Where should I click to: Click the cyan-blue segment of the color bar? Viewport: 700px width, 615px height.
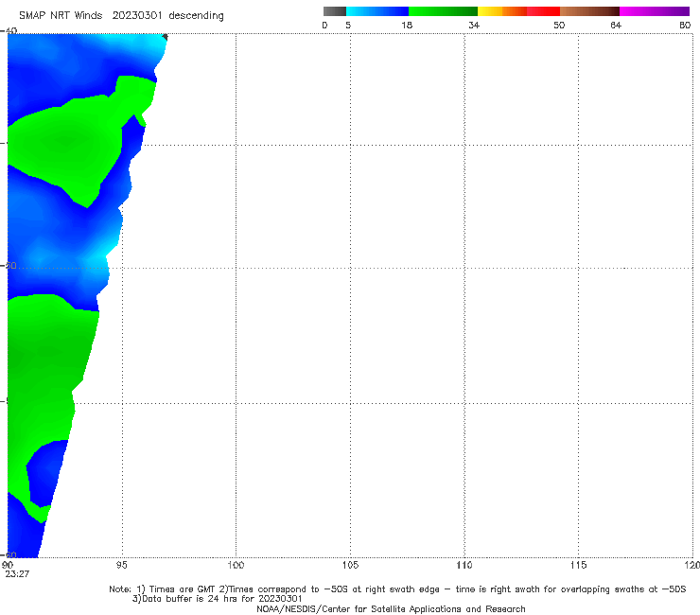pos(377,11)
